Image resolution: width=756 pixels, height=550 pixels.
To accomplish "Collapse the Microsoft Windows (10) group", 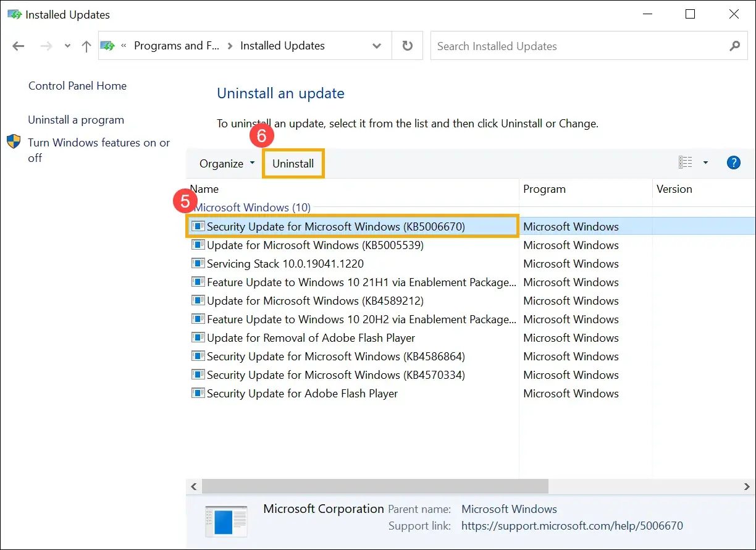I will pos(253,208).
